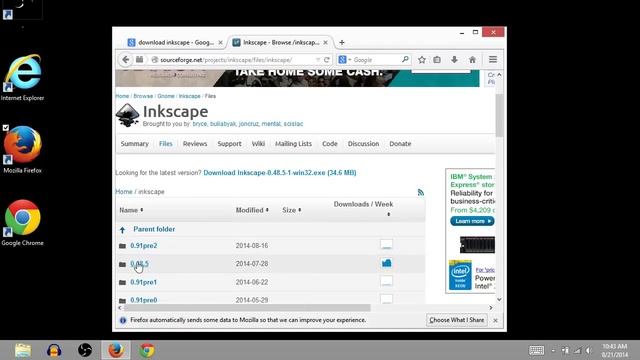The height and width of the screenshot is (360, 640).
Task: Open the Support tab
Action: pyautogui.click(x=229, y=144)
